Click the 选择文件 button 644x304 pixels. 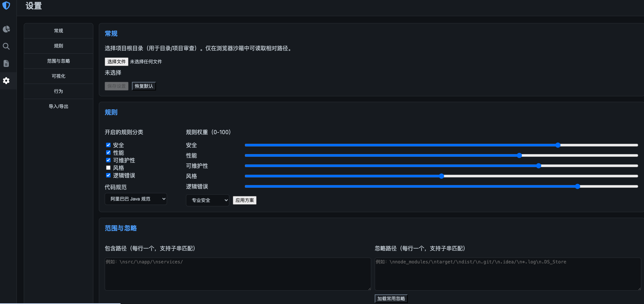116,62
